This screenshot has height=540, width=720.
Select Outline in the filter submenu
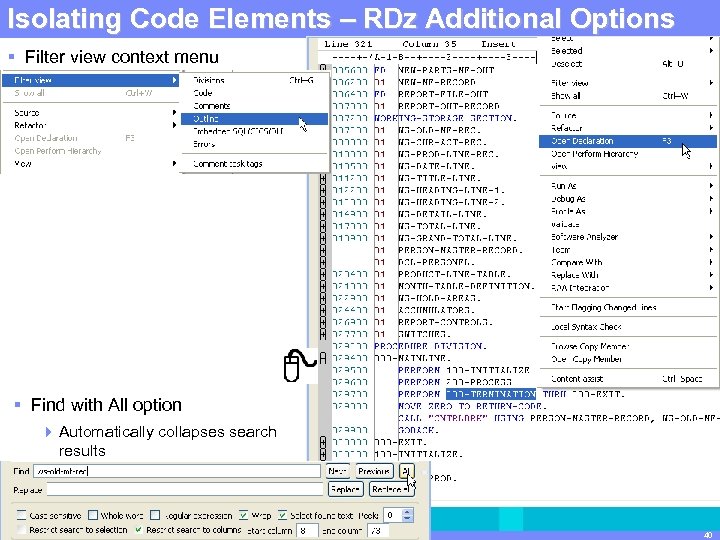tap(254, 119)
